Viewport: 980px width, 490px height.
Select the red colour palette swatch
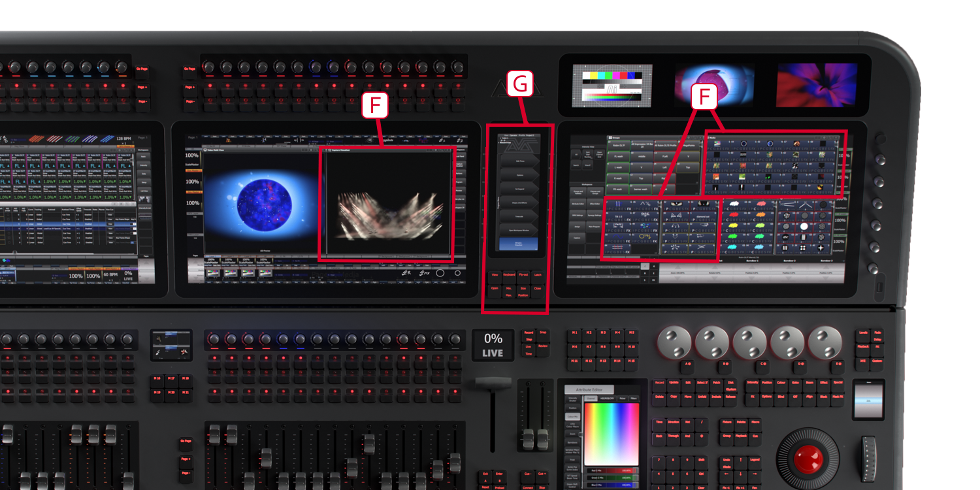coord(732,214)
